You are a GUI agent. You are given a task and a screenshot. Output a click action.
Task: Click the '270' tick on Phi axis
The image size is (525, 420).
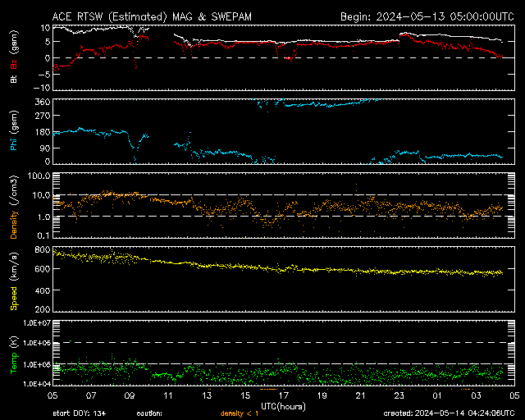[x=43, y=116]
